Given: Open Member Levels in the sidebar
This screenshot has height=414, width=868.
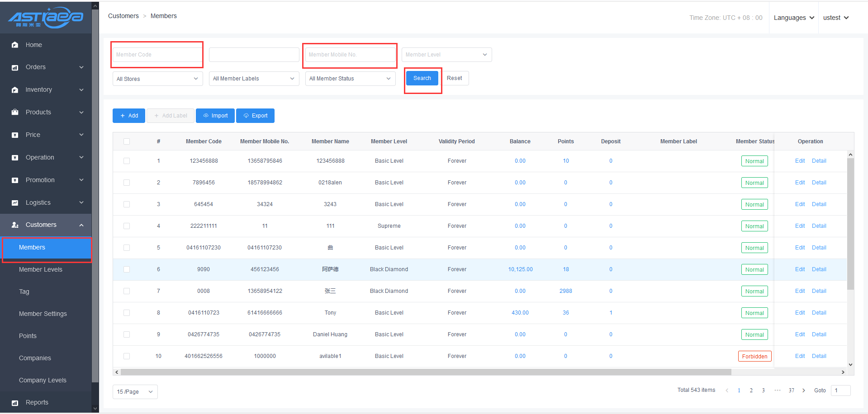Looking at the screenshot, I should (x=41, y=269).
